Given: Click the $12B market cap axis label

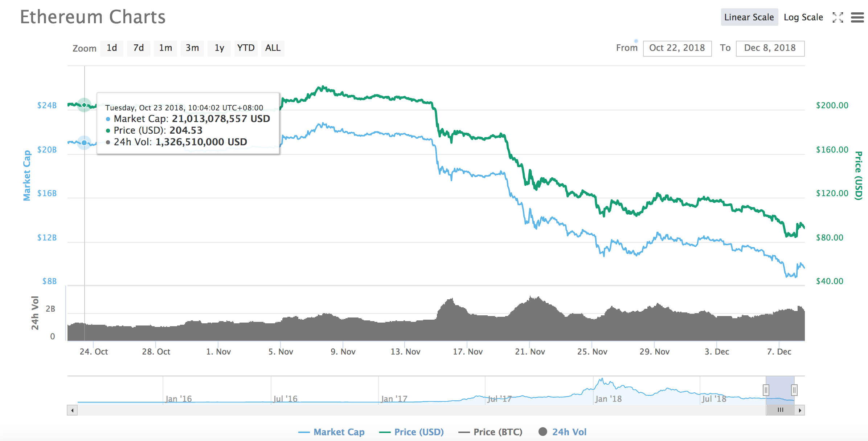Looking at the screenshot, I should 47,238.
